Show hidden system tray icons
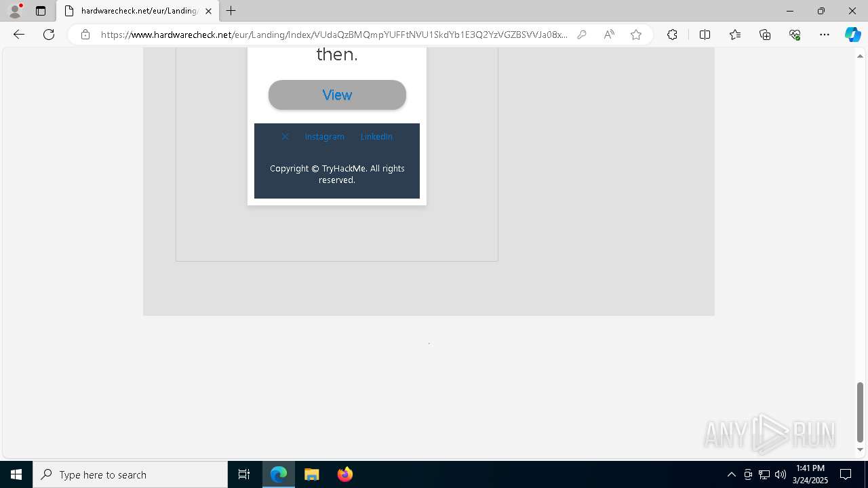868x488 pixels. click(731, 474)
